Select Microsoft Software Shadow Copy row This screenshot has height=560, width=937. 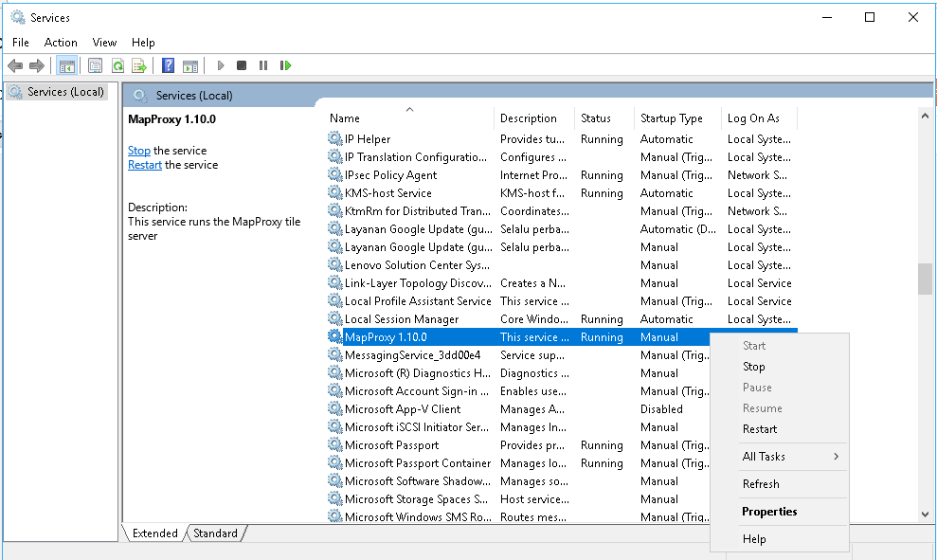click(x=518, y=481)
